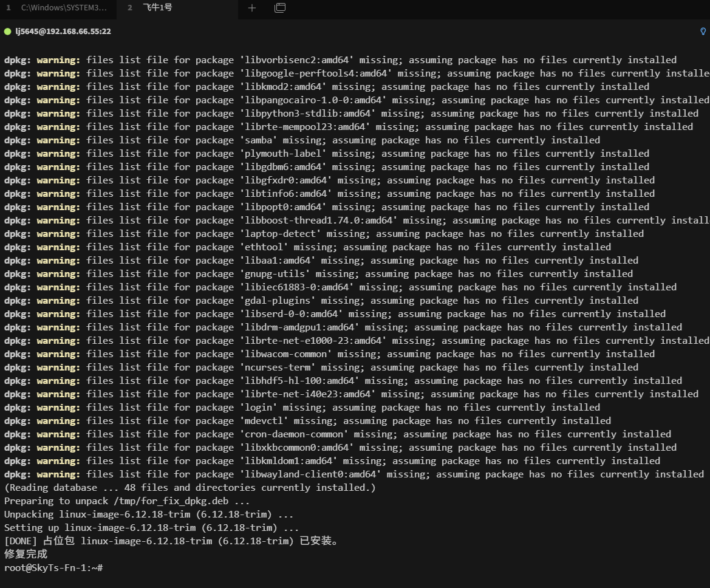Click the /tmp/for_fix_dpkg.deb path text
The width and height of the screenshot is (710, 588).
[x=171, y=501]
